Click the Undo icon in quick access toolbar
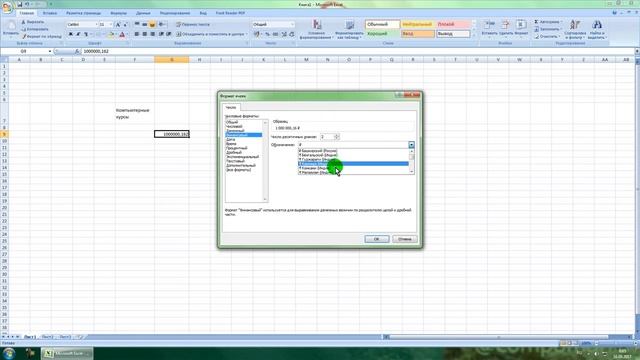 [27, 4]
